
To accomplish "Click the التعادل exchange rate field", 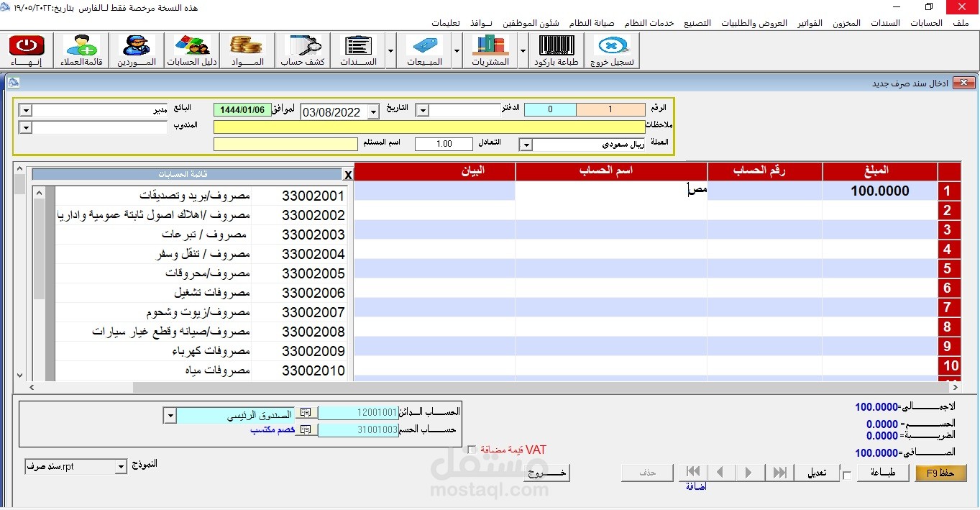I will point(444,144).
